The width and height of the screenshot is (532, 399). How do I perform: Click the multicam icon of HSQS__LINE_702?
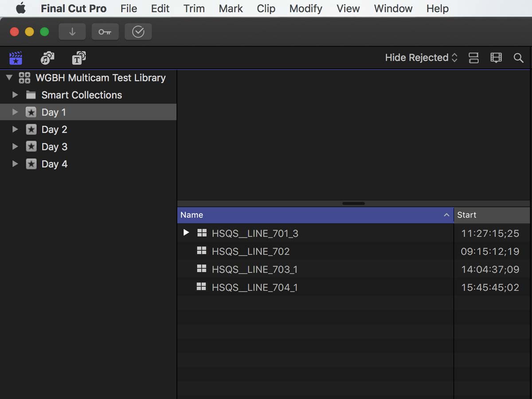202,251
